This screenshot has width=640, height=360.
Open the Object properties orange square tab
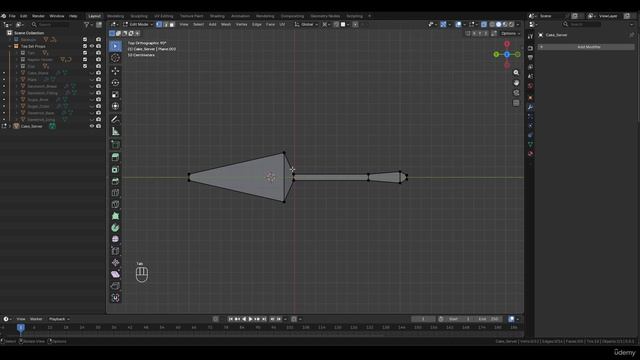pyautogui.click(x=530, y=98)
